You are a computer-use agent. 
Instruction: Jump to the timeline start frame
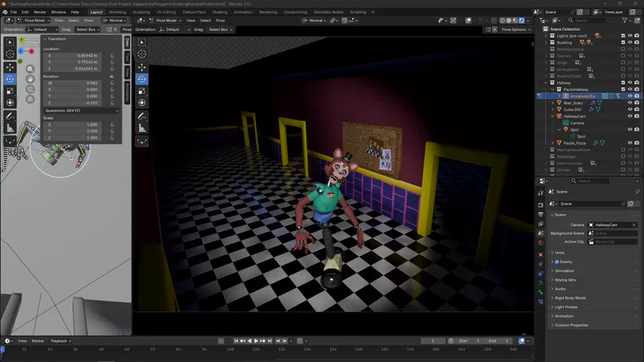(x=236, y=341)
